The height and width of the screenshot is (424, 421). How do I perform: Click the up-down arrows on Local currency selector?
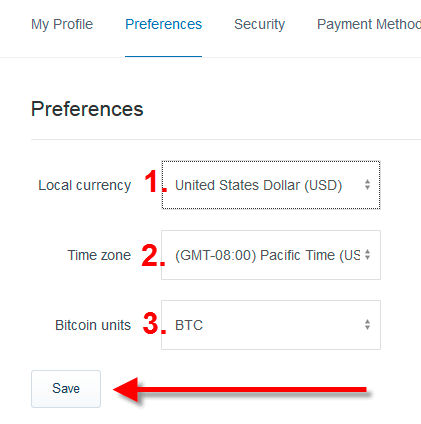367,185
